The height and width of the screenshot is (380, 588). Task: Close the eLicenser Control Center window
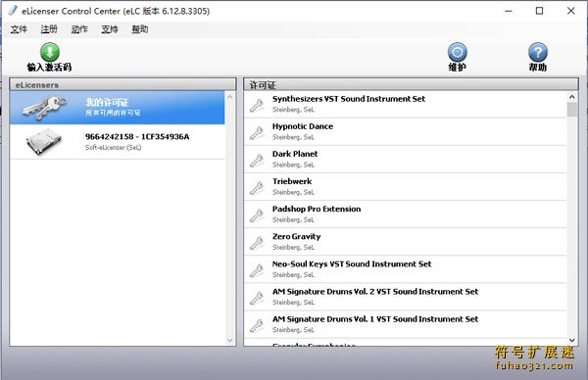tap(570, 11)
